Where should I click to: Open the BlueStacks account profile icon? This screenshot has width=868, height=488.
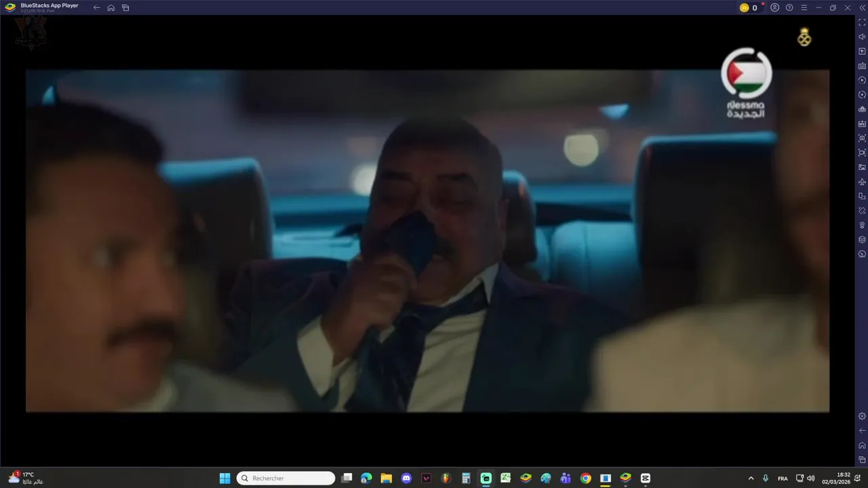774,7
